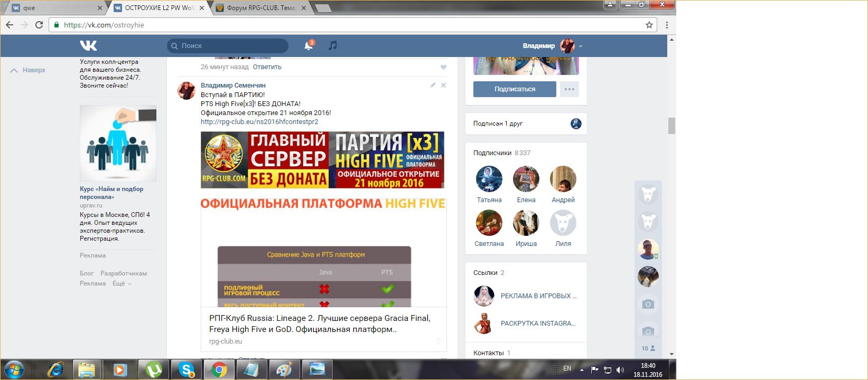Click the VK logo in the header
868x380 pixels.
coord(88,46)
